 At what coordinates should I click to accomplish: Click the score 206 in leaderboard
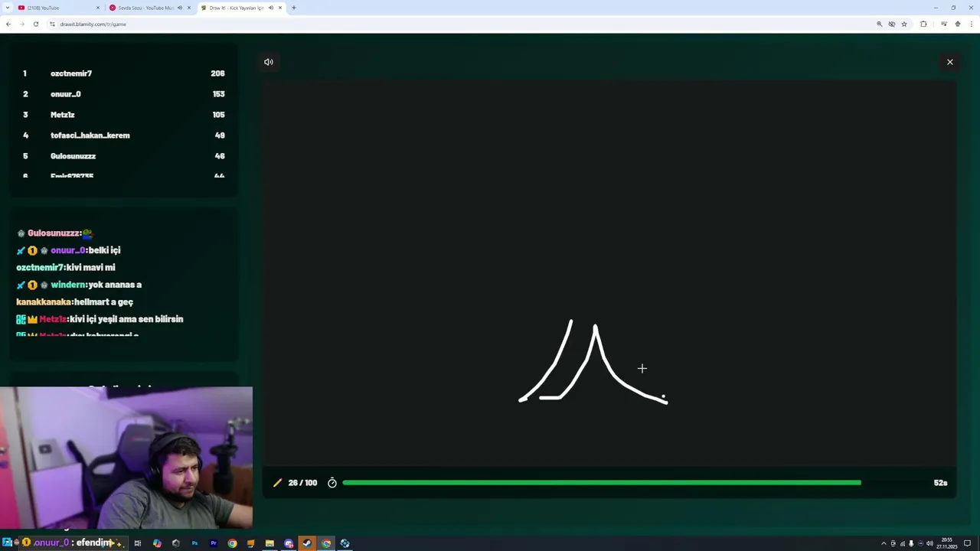[x=217, y=73]
